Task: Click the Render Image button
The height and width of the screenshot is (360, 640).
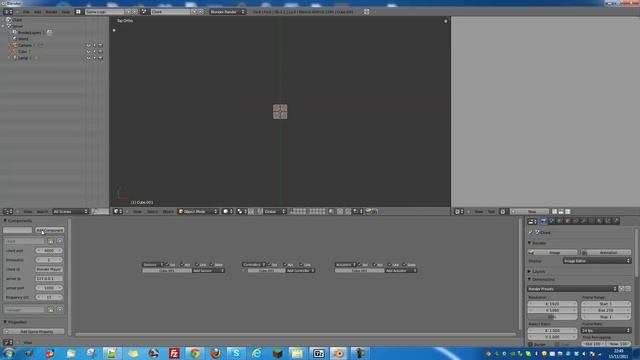Action: tap(553, 253)
